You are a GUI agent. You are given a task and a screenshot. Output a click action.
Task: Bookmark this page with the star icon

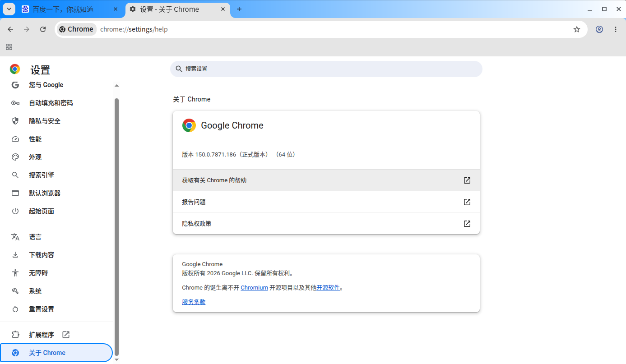coord(577,29)
